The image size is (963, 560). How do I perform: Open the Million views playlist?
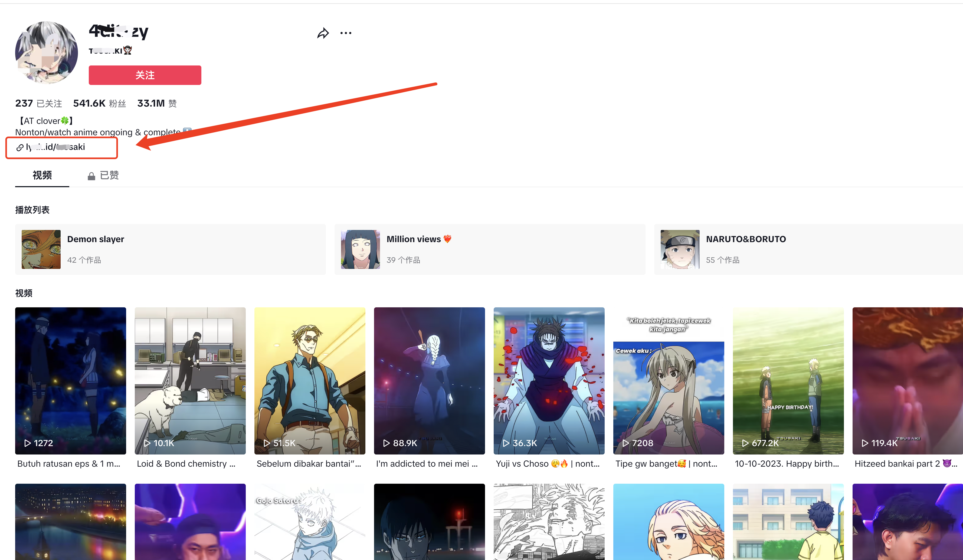point(490,249)
